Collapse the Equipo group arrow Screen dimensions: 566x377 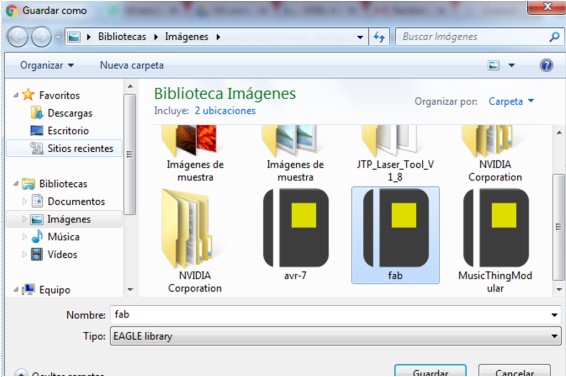16,290
